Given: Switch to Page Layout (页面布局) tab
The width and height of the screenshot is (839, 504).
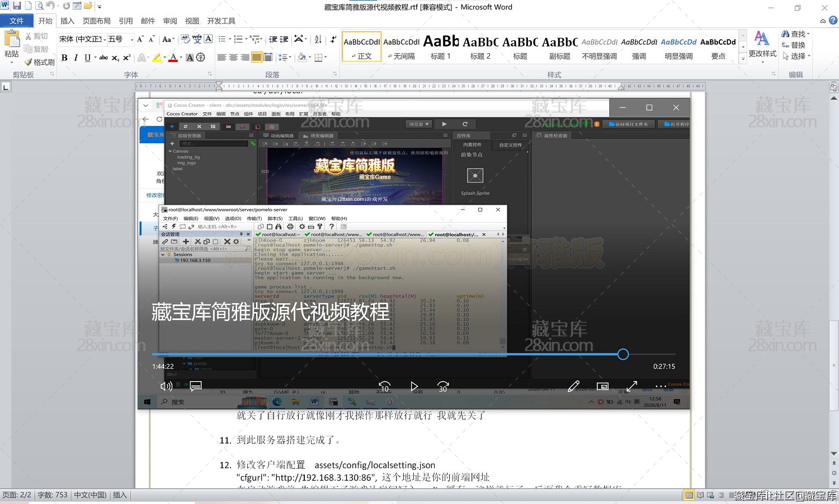Looking at the screenshot, I should tap(97, 21).
